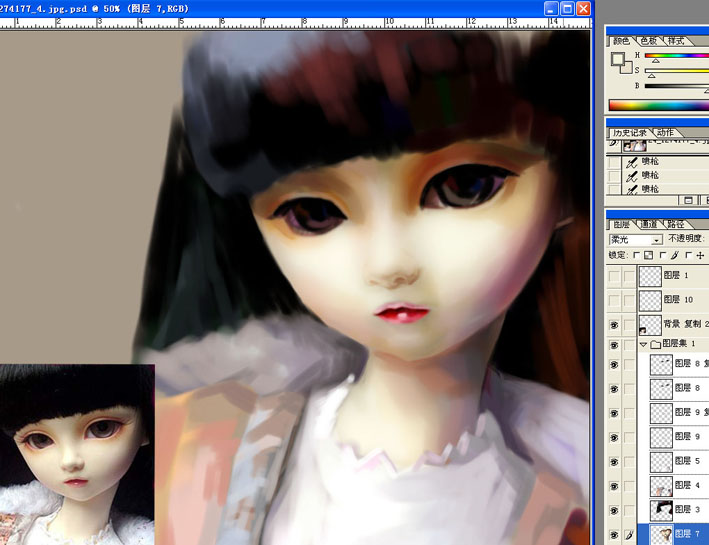Show the hidden 图层 10 layer
Image resolution: width=709 pixels, height=545 pixels.
(614, 299)
